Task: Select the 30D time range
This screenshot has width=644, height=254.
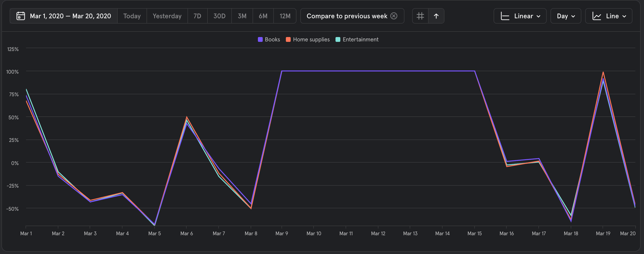Action: tap(219, 16)
